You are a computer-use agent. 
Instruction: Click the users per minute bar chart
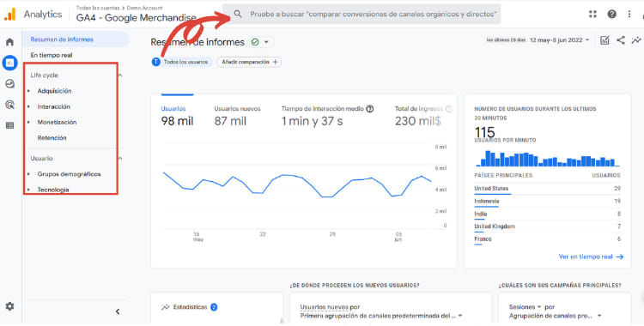pyautogui.click(x=547, y=159)
